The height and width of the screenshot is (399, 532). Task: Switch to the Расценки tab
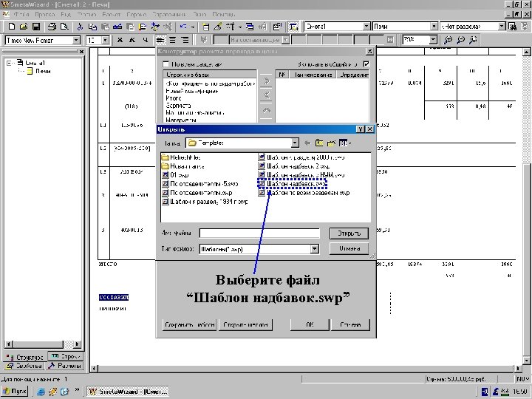[x=65, y=366]
